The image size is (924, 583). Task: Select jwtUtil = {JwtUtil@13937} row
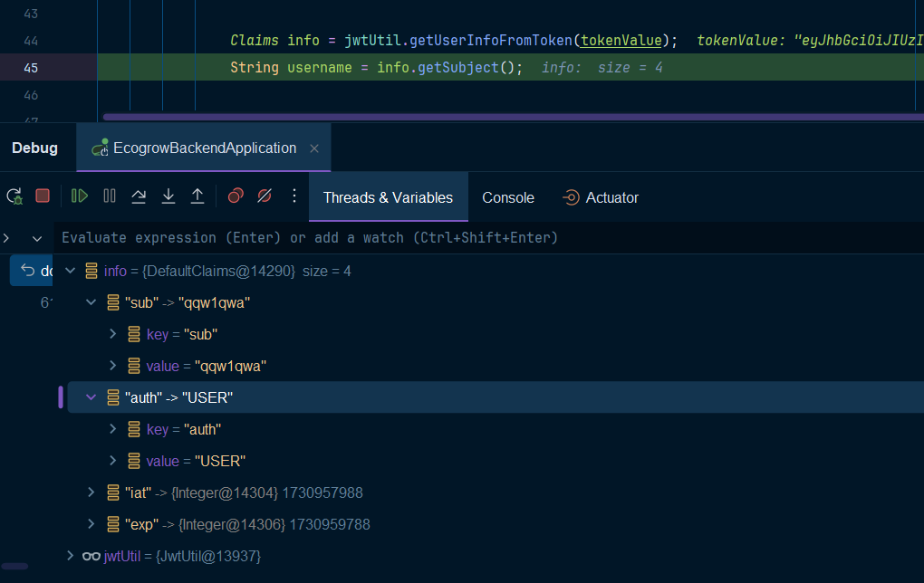coord(494,557)
